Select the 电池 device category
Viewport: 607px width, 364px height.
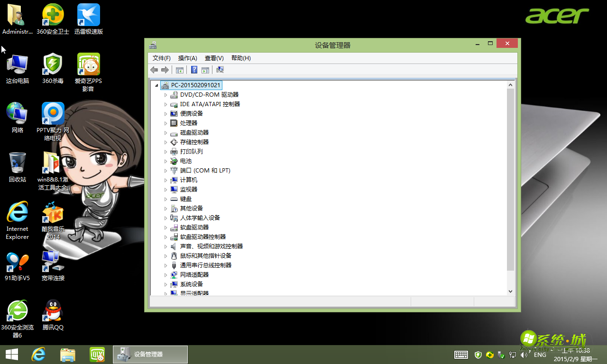(186, 161)
